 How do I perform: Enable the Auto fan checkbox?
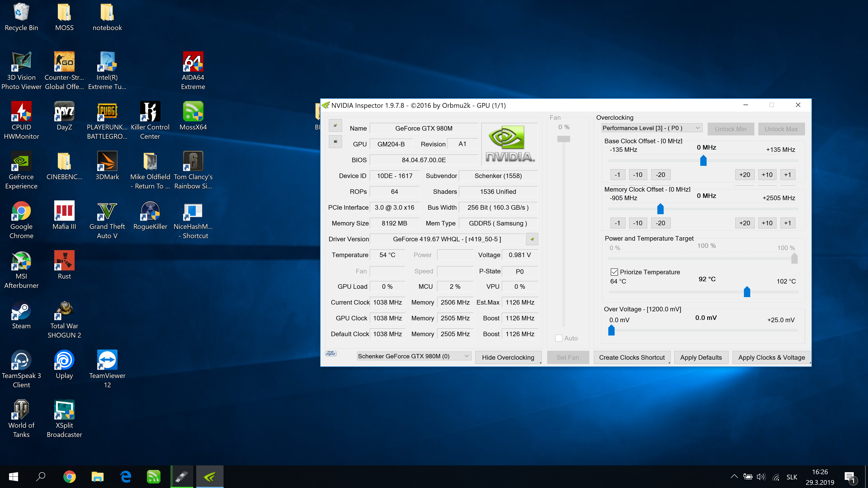pyautogui.click(x=559, y=338)
